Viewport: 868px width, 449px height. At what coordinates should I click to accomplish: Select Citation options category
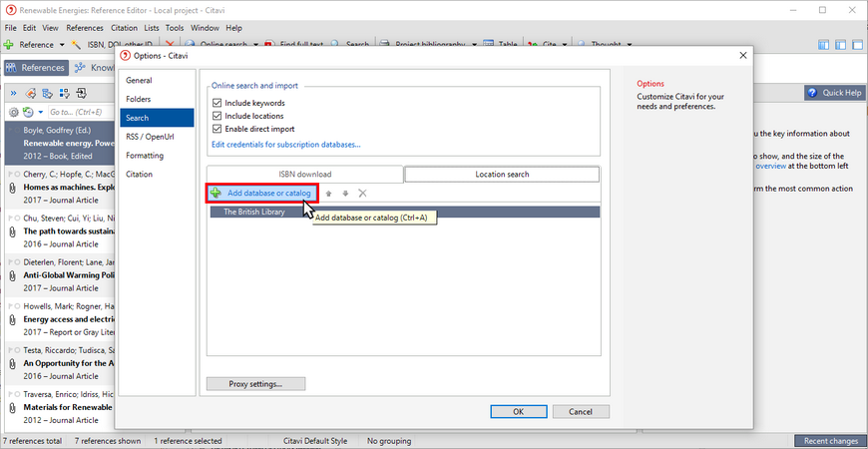click(157, 175)
